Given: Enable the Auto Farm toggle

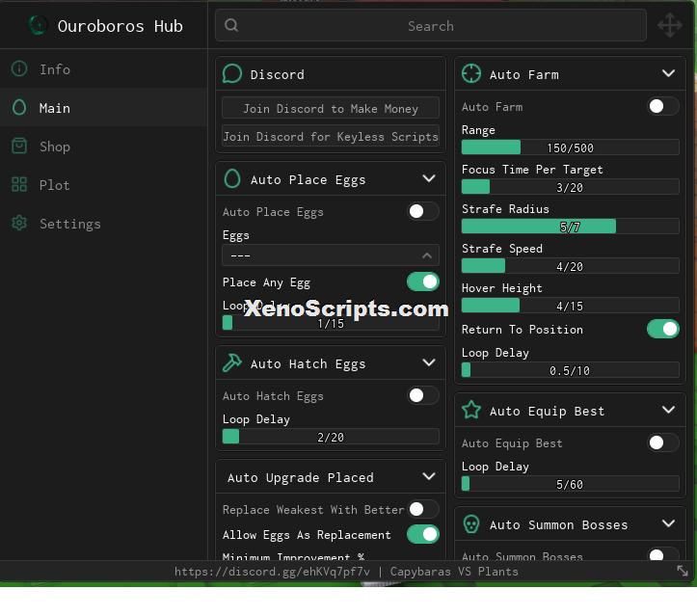Looking at the screenshot, I should (x=662, y=107).
